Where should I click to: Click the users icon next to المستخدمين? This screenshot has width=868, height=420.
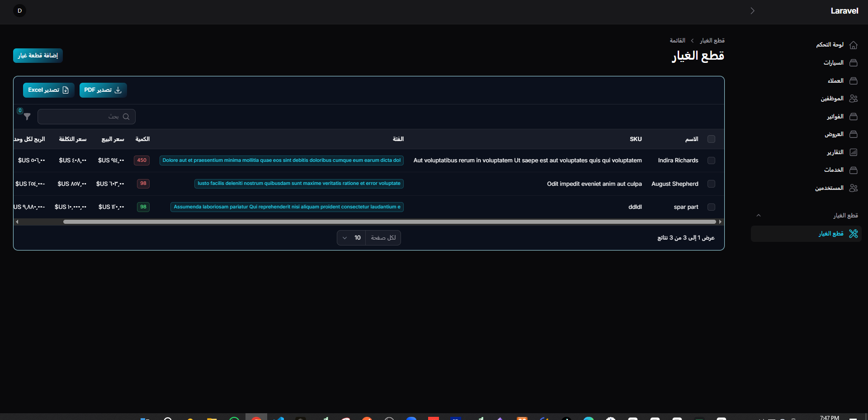pyautogui.click(x=853, y=188)
